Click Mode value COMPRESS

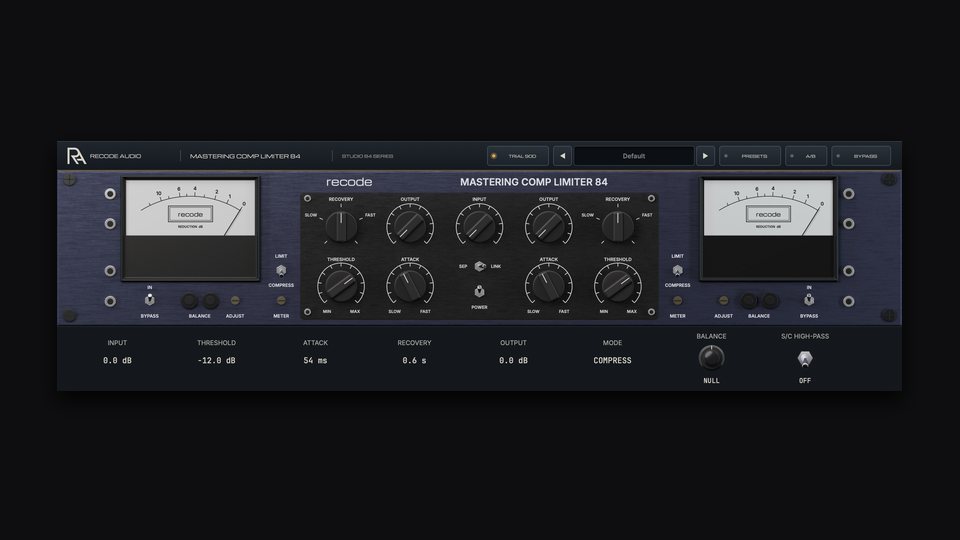(612, 361)
